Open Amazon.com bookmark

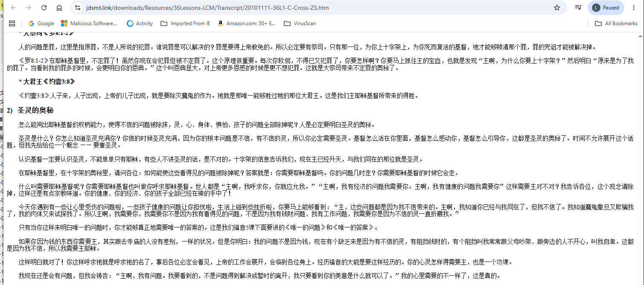tap(247, 23)
